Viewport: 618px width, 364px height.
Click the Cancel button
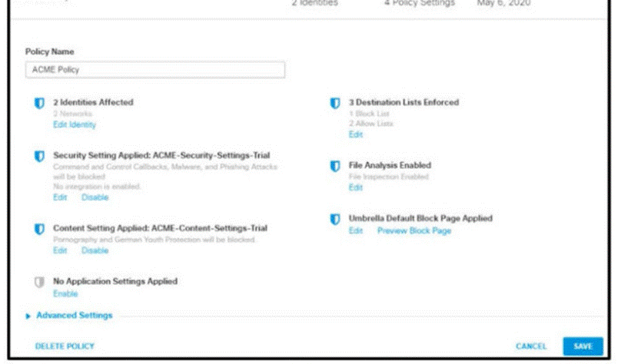point(531,346)
